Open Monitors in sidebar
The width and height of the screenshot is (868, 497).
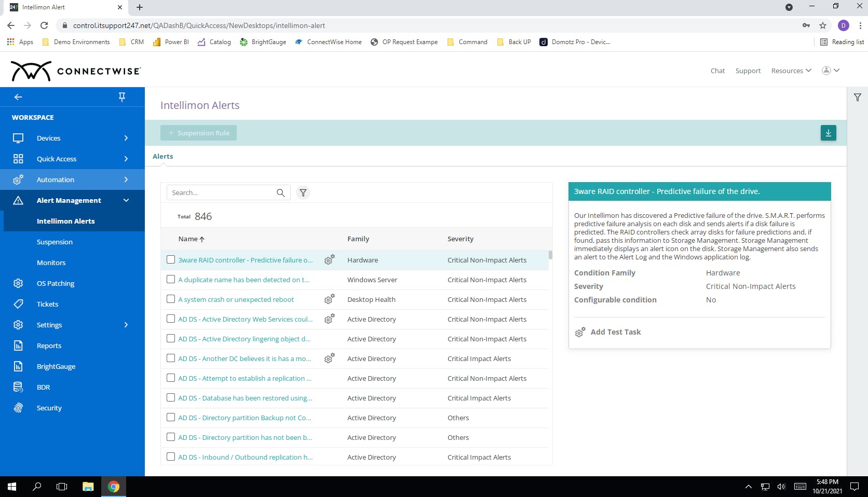click(51, 263)
